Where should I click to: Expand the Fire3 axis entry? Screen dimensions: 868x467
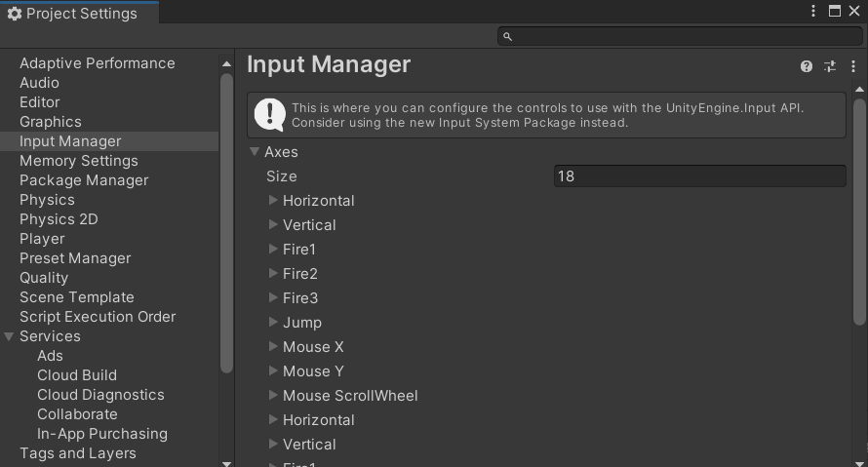click(273, 297)
